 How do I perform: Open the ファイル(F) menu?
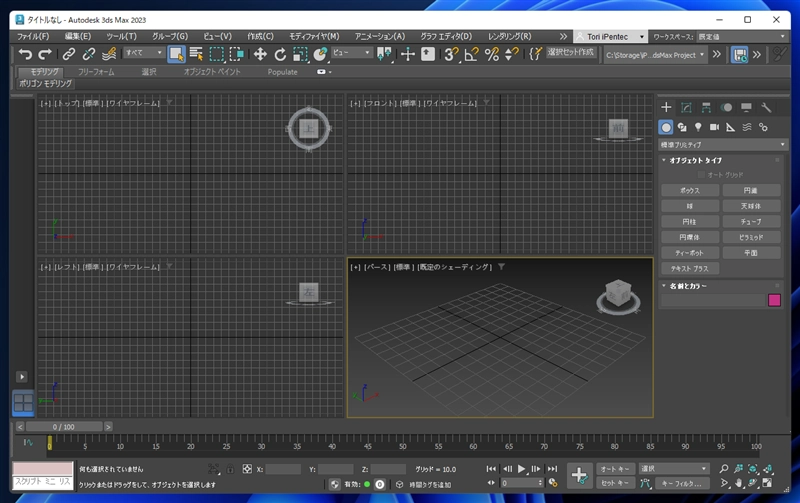33,36
